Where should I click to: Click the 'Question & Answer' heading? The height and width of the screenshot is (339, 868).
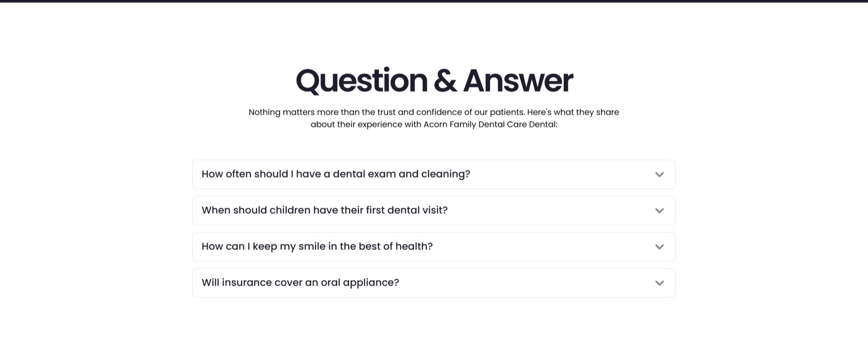point(434,80)
